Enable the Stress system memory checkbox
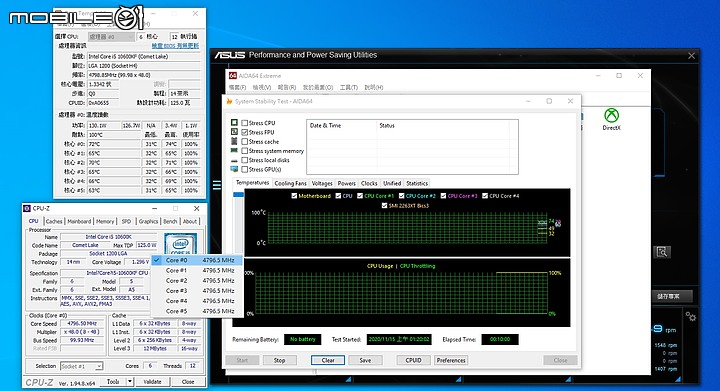 click(x=245, y=151)
